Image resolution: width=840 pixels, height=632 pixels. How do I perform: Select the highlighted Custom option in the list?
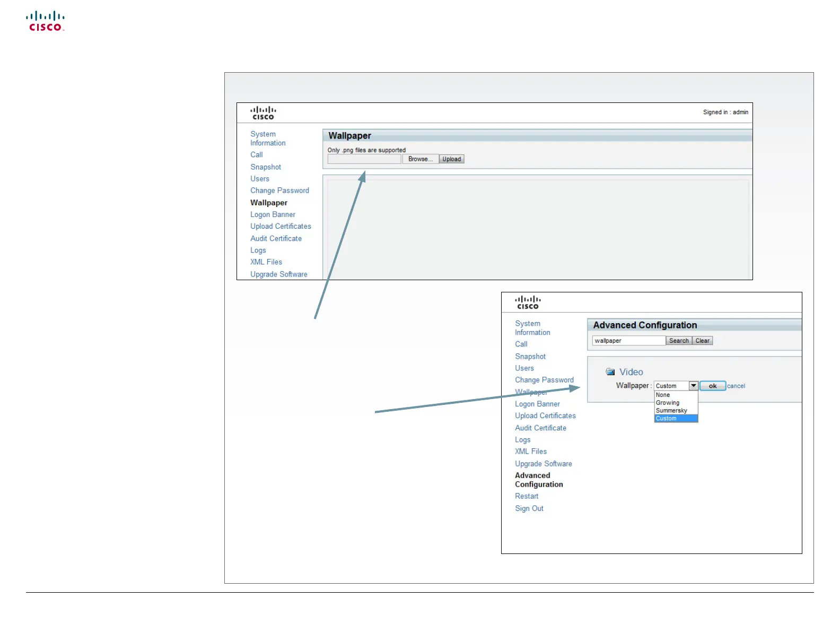pos(667,419)
